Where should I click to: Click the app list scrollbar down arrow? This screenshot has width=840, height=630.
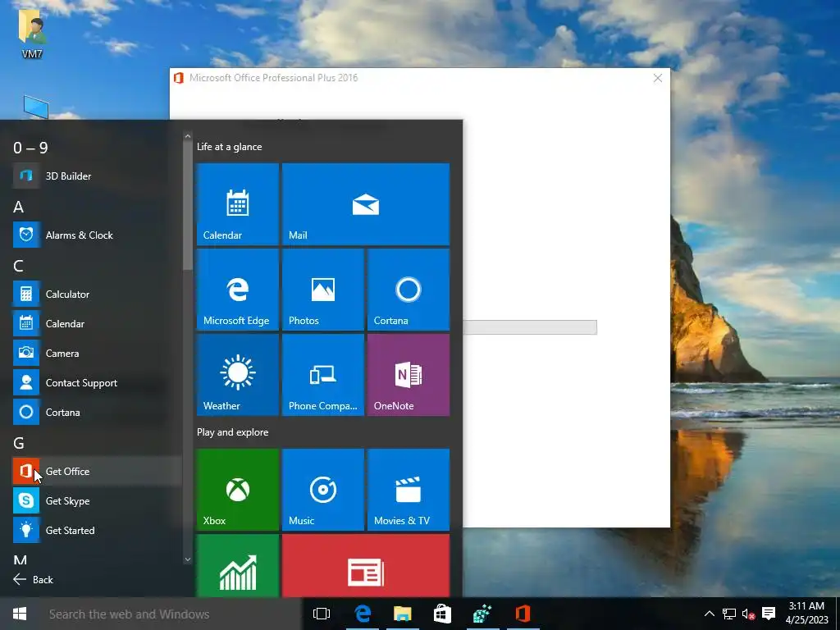coord(188,559)
